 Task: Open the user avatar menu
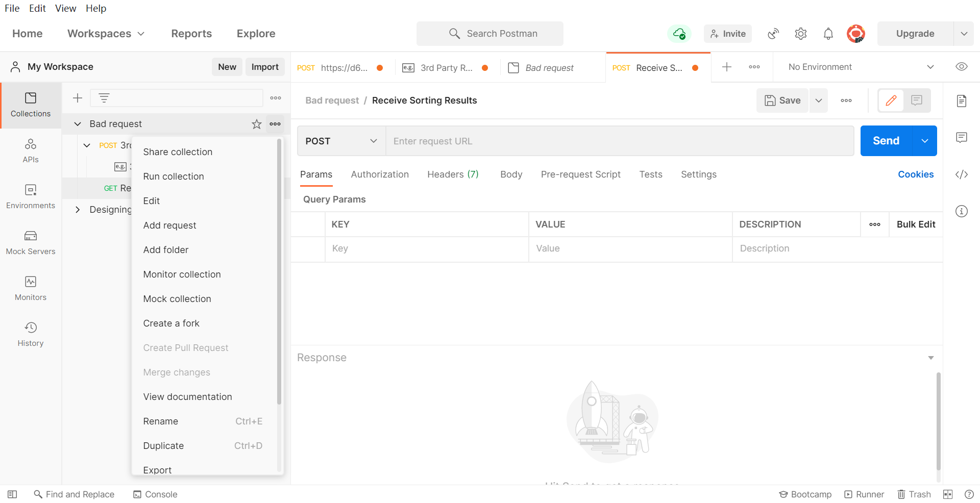(x=856, y=34)
